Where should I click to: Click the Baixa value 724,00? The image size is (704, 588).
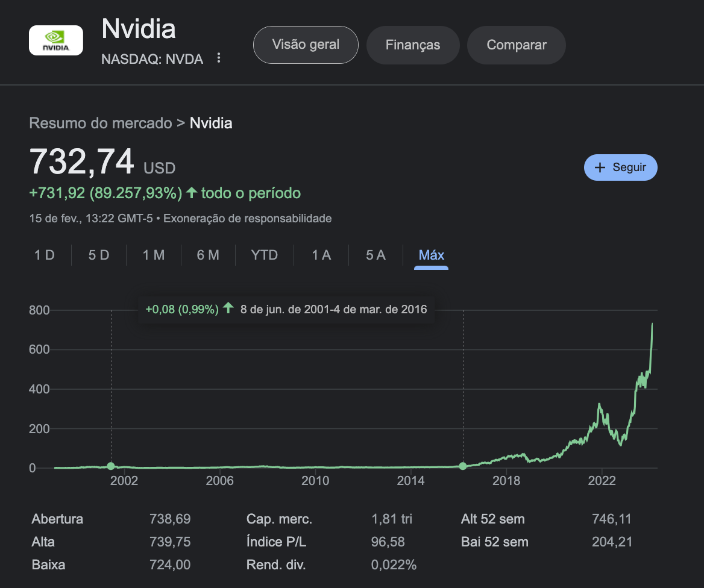point(170,565)
